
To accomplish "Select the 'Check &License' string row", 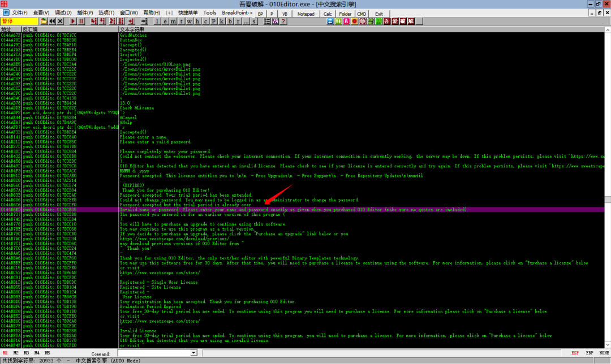I will [137, 108].
